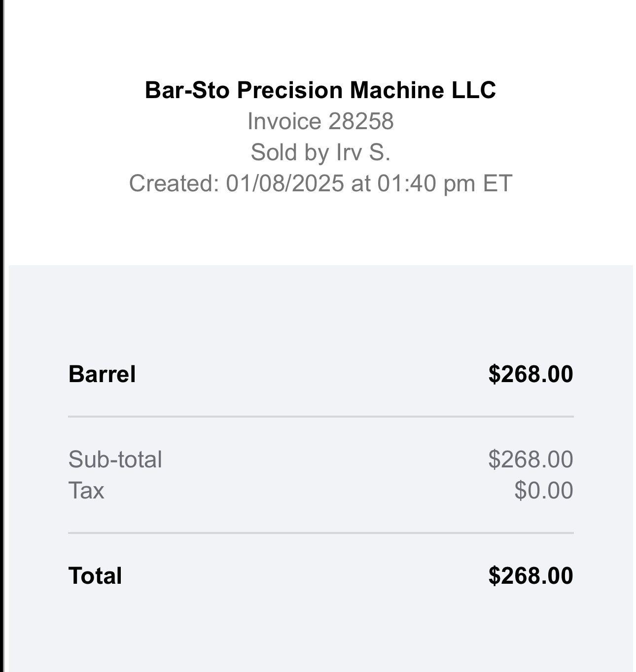
Task: Click the Sub-total amount $268.00
Action: tap(530, 460)
